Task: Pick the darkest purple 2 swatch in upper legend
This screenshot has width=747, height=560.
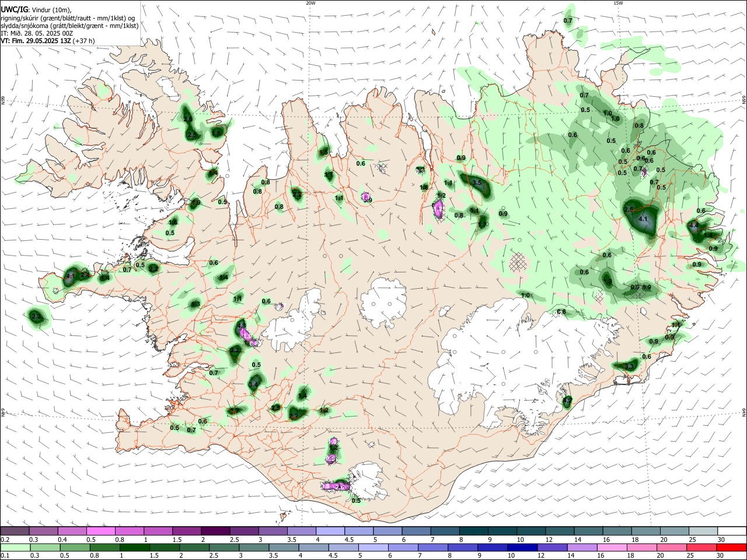Action: click(215, 531)
